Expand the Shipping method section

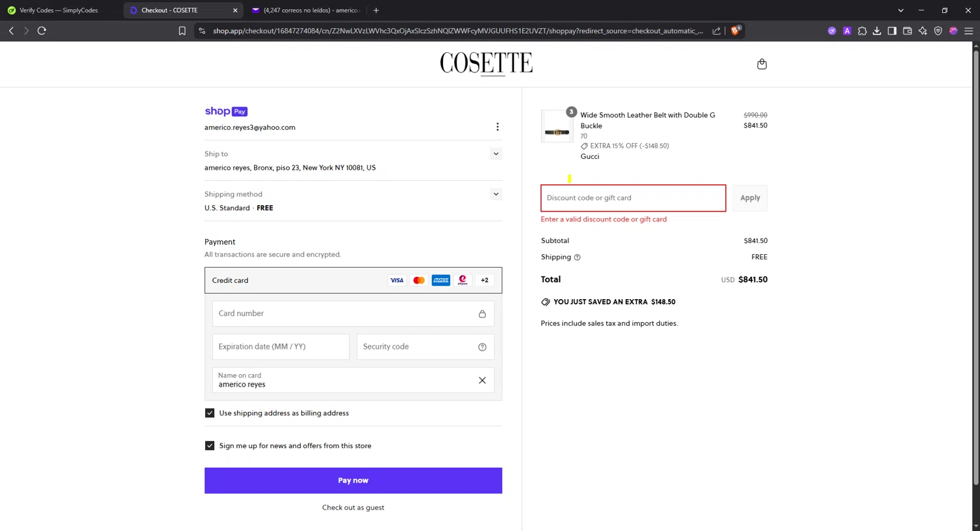click(x=496, y=194)
